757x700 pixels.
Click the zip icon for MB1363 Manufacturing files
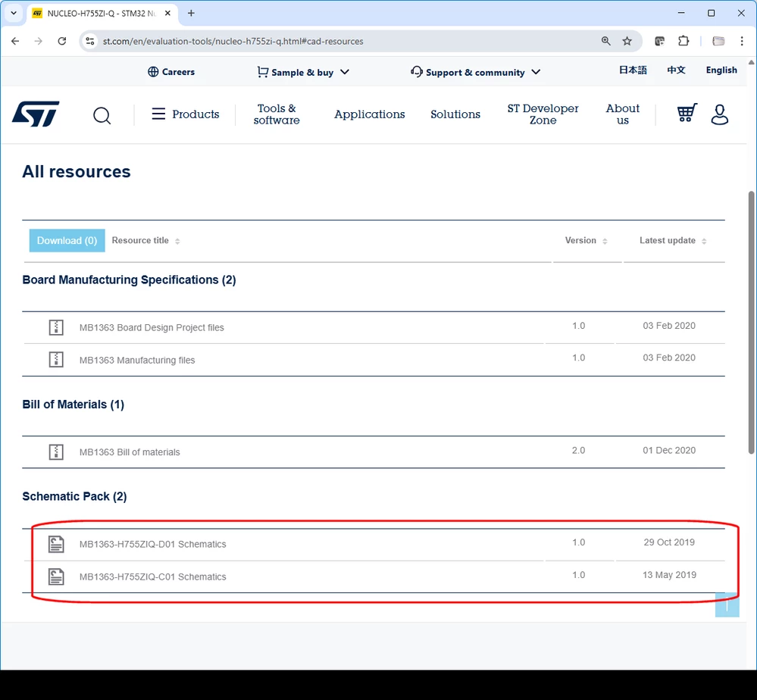pos(56,360)
